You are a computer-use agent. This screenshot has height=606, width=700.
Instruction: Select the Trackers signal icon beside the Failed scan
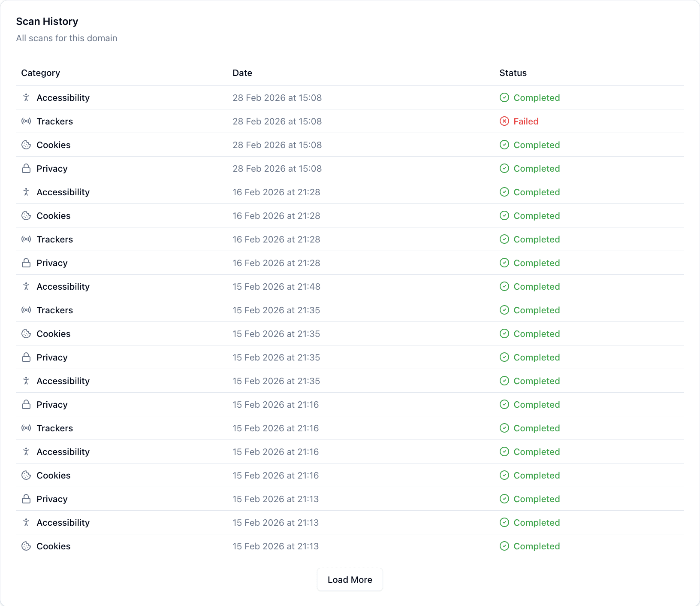click(26, 121)
